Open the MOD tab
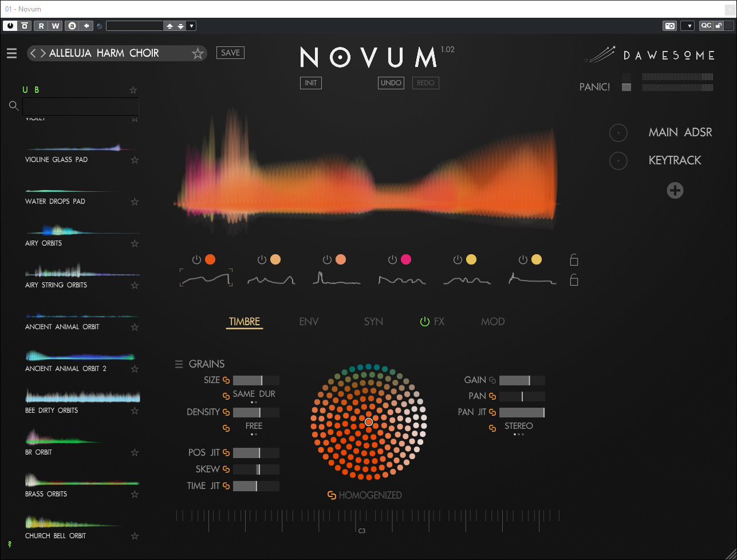737x560 pixels. [492, 322]
